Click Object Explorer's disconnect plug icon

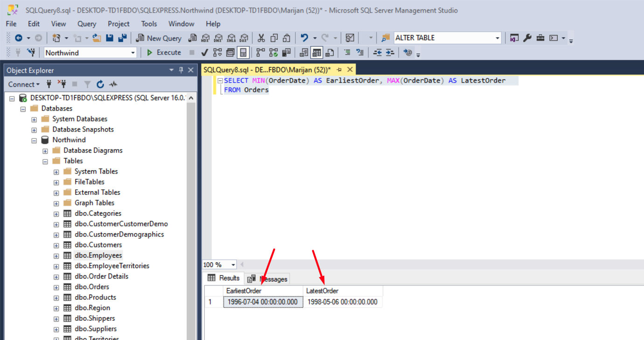(x=62, y=84)
